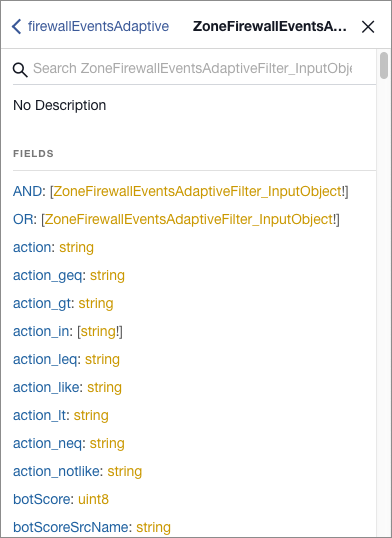Open the AND field
The image size is (392, 538).
click(x=27, y=191)
